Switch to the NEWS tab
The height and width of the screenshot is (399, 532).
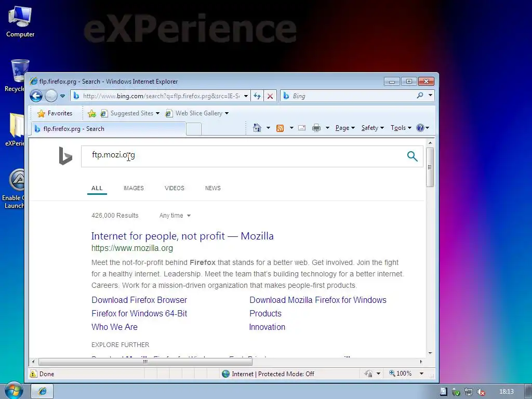pyautogui.click(x=212, y=188)
